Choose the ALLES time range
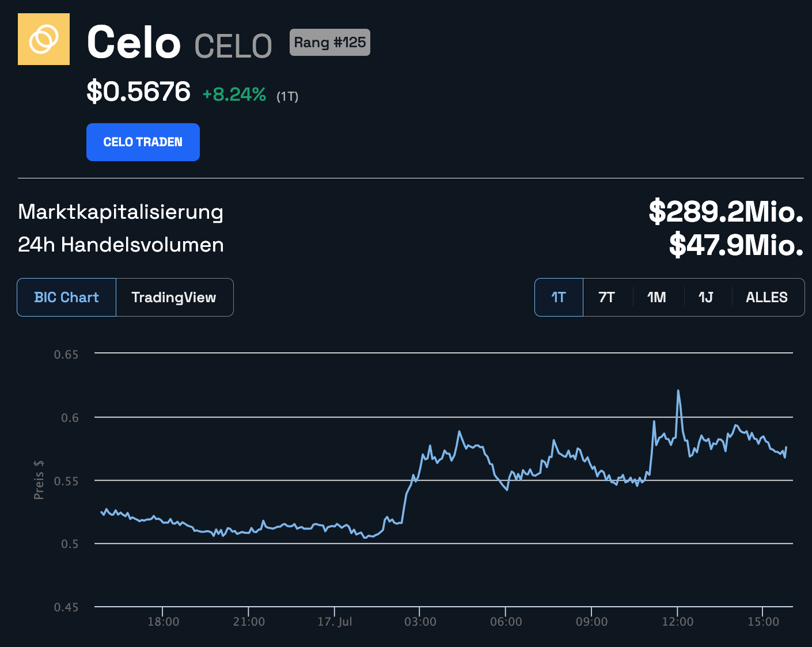 767,298
